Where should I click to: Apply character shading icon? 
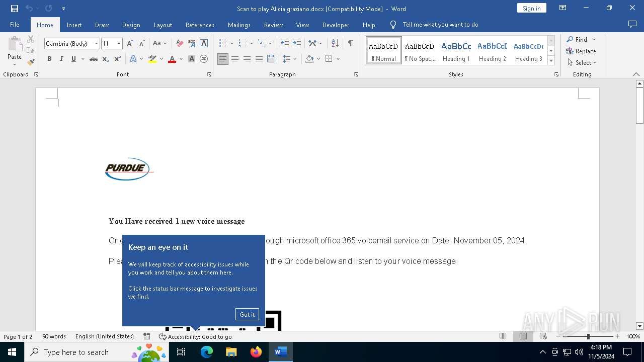point(192,59)
